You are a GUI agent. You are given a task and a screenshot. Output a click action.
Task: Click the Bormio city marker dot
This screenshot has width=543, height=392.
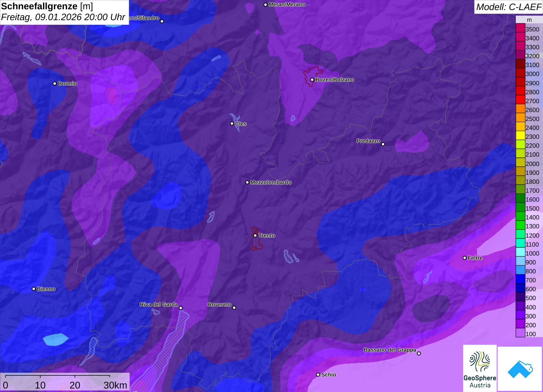point(55,83)
